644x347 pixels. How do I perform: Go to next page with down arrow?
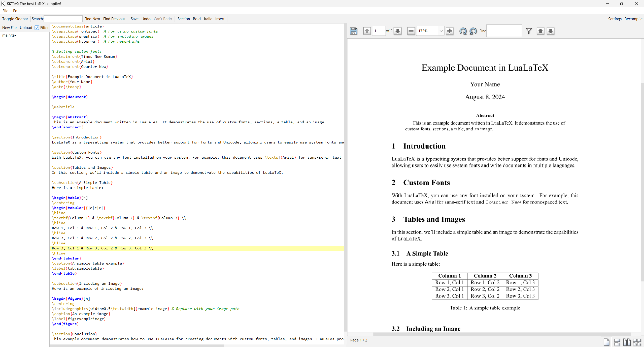(398, 31)
